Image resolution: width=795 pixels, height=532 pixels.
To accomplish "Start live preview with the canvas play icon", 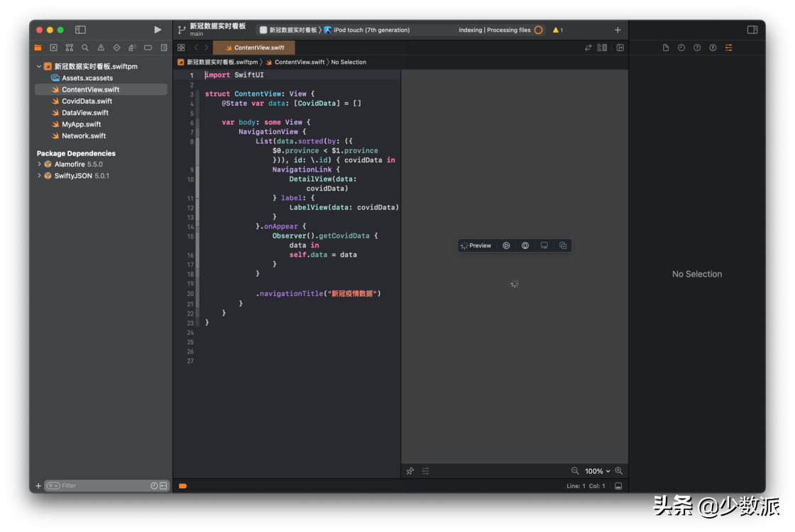I will (506, 245).
